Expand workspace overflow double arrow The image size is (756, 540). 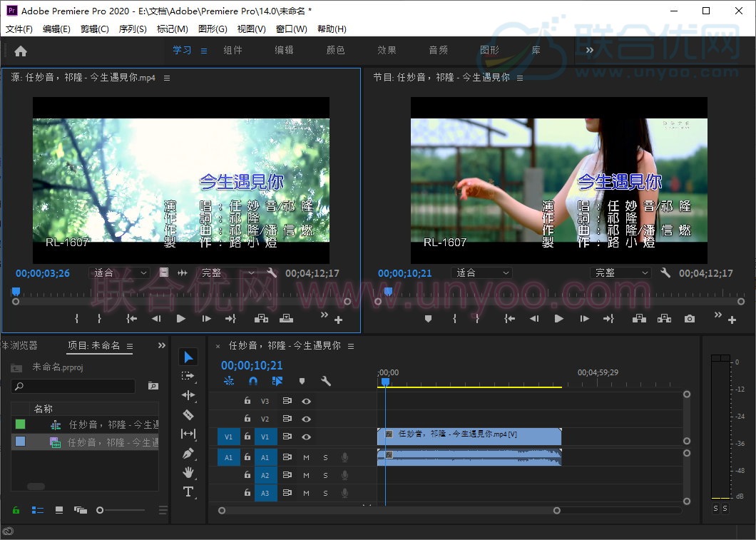pos(590,50)
